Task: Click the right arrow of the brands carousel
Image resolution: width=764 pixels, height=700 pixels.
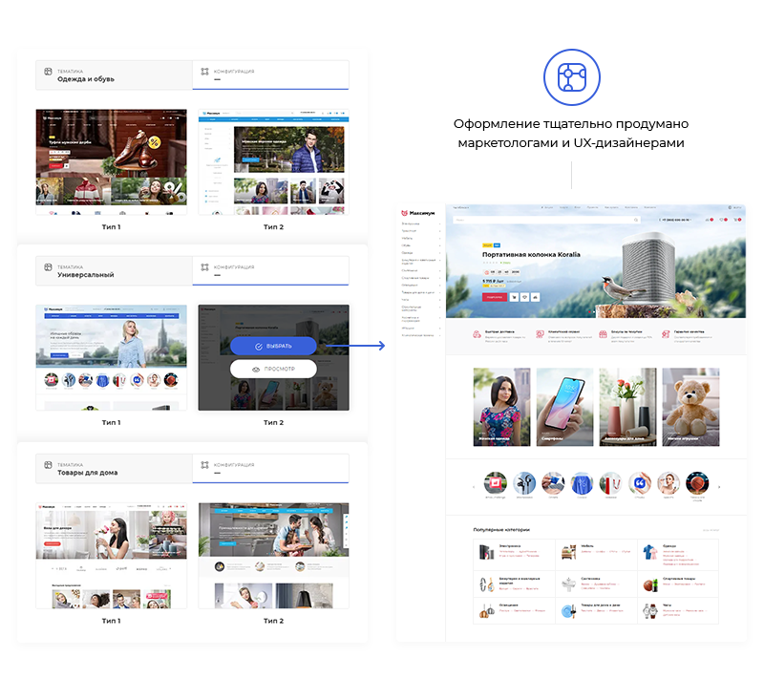Action: [x=719, y=487]
